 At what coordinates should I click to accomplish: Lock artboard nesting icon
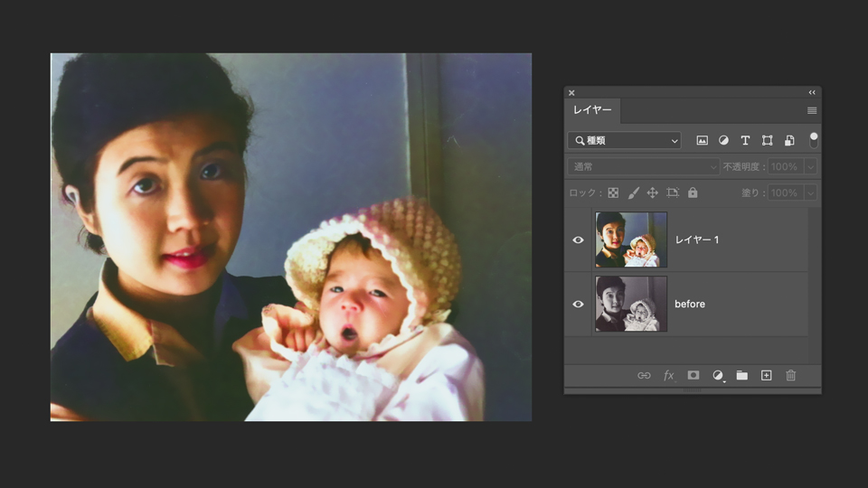coord(673,192)
